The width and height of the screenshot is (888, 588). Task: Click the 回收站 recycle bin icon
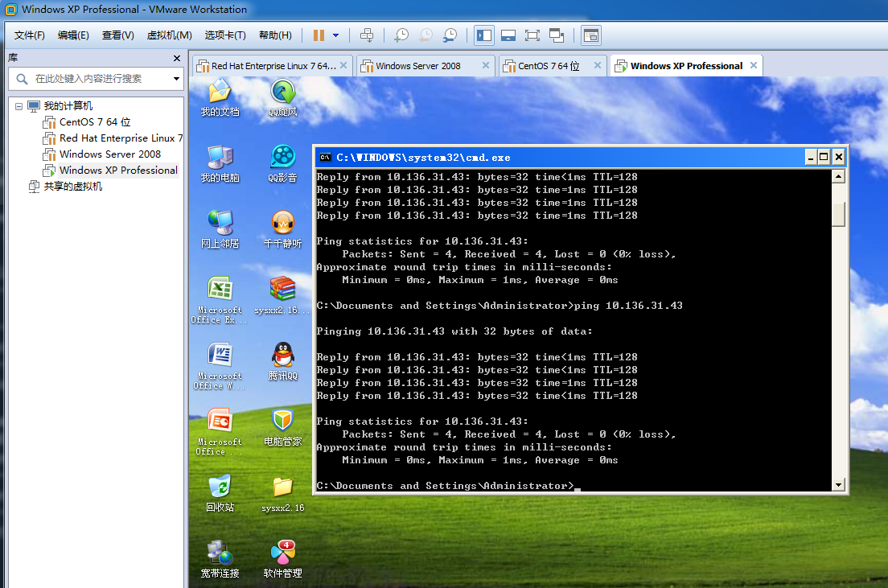tap(220, 493)
